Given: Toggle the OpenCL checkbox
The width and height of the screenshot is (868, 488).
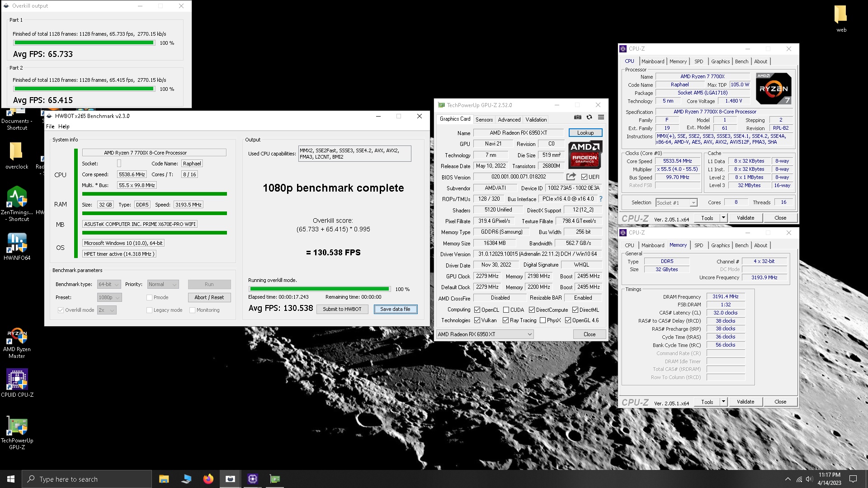Looking at the screenshot, I should pos(477,310).
